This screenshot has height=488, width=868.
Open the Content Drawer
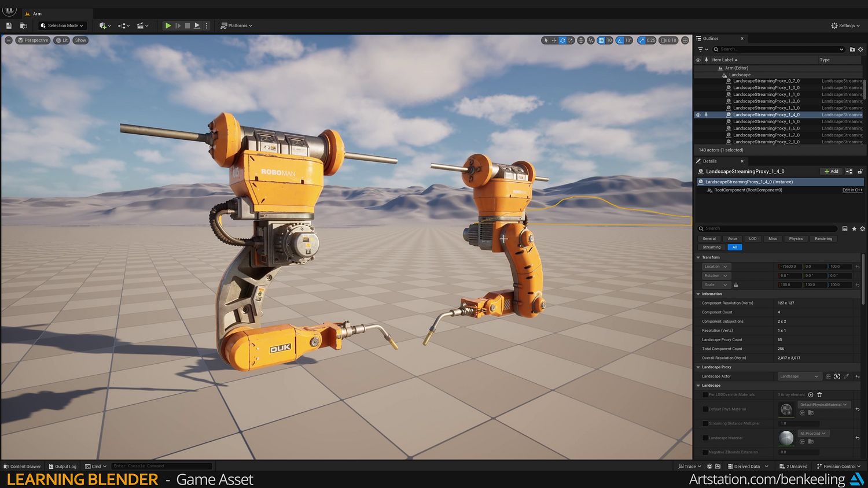(23, 467)
